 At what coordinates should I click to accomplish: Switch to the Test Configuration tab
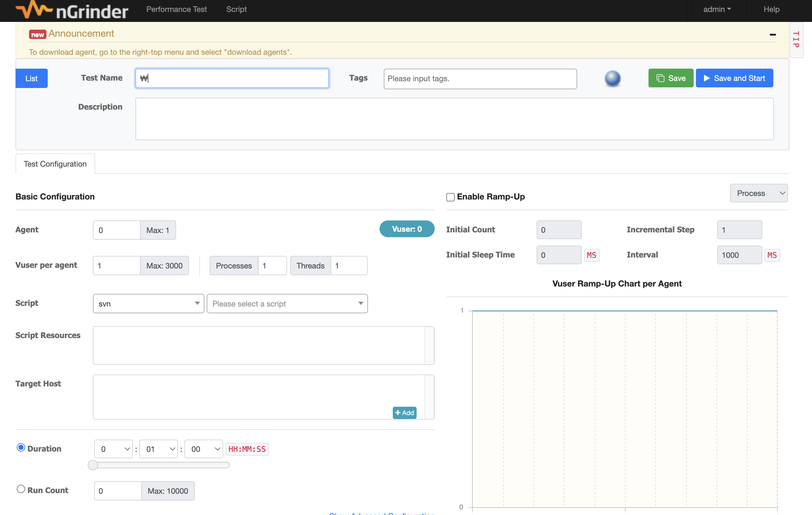click(x=55, y=164)
